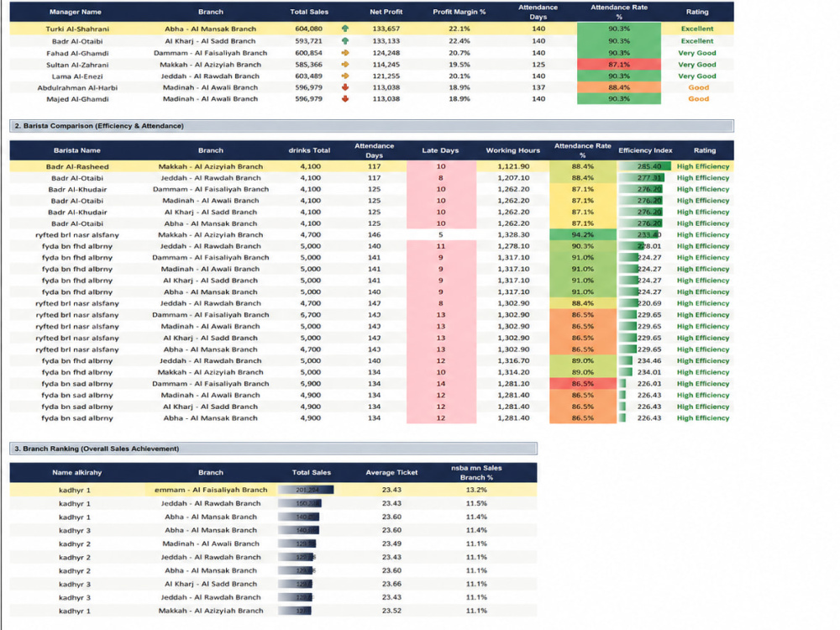Click working hours value 1,121.90
The width and height of the screenshot is (840, 630).
(513, 166)
